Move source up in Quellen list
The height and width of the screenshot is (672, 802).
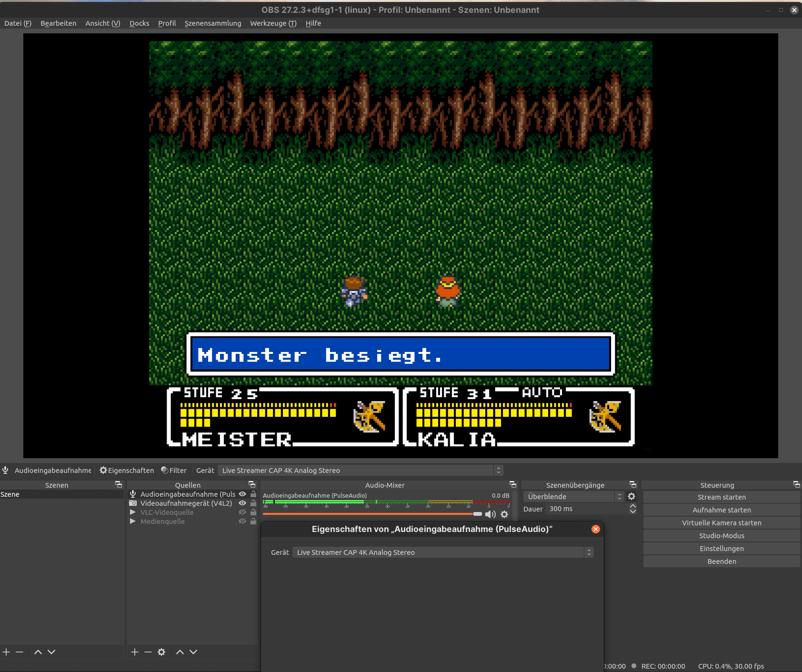[180, 652]
